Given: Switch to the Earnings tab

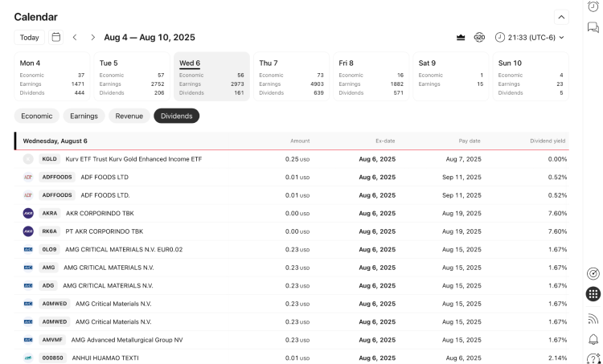Looking at the screenshot, I should (84, 116).
